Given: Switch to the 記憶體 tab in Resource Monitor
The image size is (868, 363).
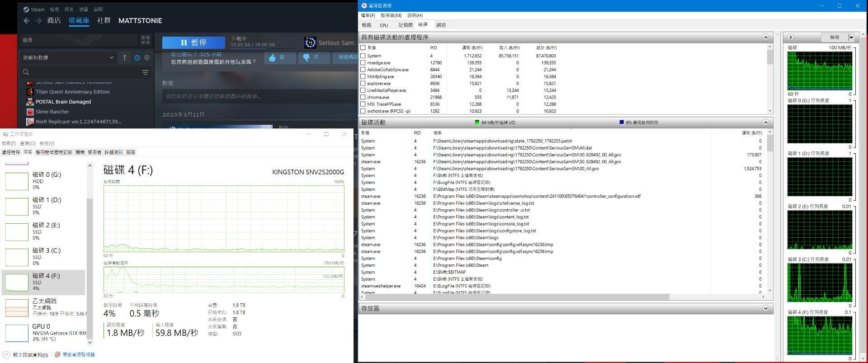Looking at the screenshot, I should (405, 25).
